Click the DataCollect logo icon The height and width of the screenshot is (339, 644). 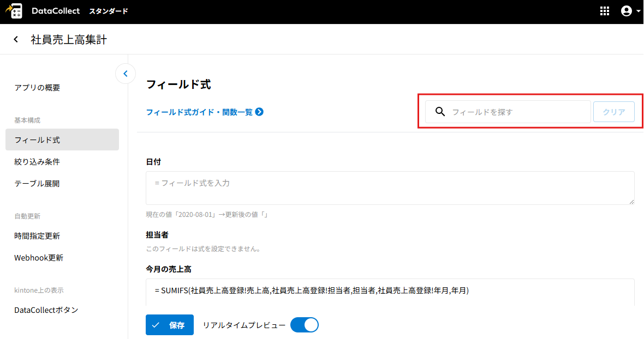[14, 11]
